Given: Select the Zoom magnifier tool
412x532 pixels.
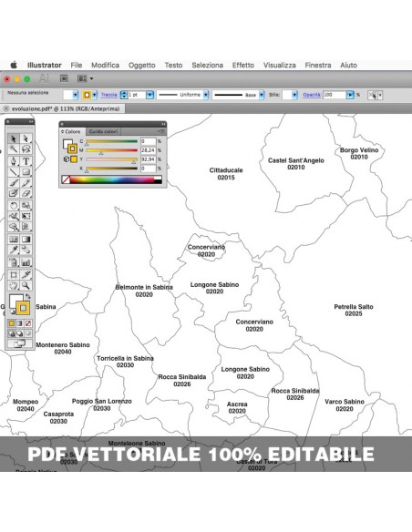Looking at the screenshot, I should pyautogui.click(x=26, y=285).
